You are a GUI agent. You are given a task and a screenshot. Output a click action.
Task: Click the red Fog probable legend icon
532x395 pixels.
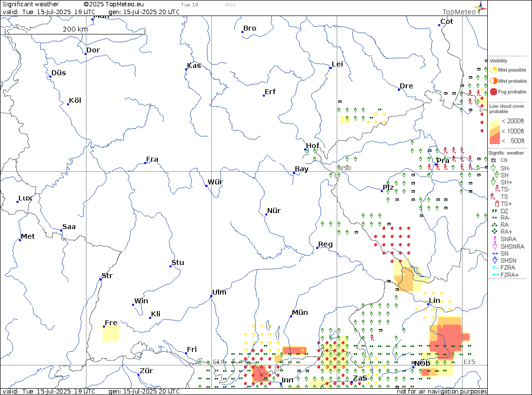(x=493, y=92)
